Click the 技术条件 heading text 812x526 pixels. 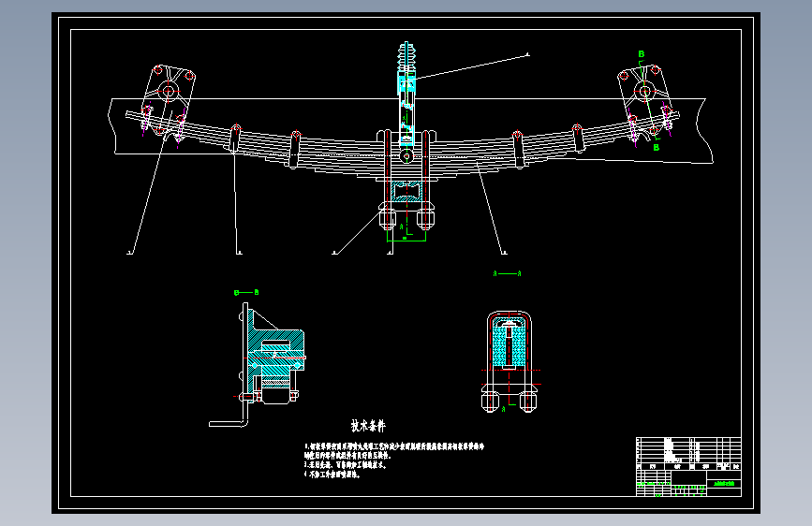pyautogui.click(x=368, y=426)
